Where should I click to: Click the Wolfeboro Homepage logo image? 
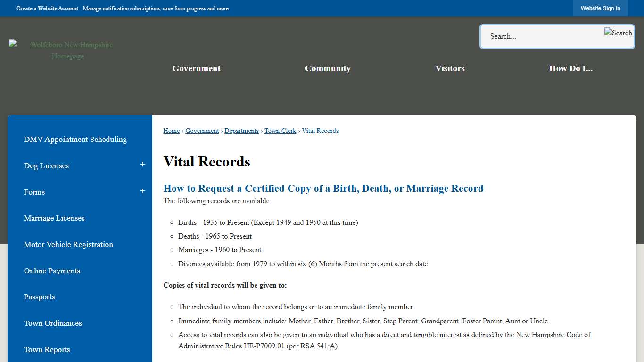point(13,45)
